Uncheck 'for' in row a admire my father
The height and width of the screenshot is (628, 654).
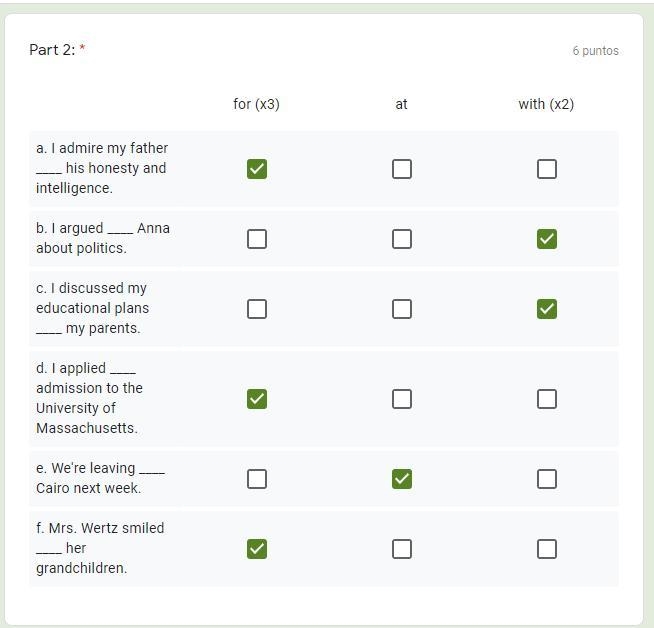[x=257, y=169]
